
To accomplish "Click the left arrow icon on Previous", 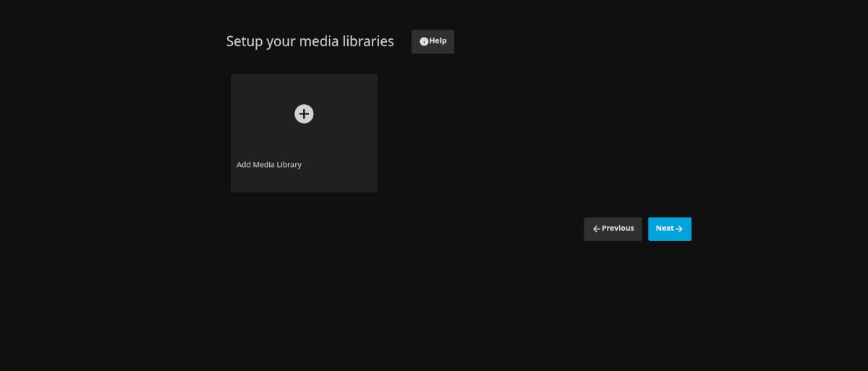I will (x=597, y=229).
